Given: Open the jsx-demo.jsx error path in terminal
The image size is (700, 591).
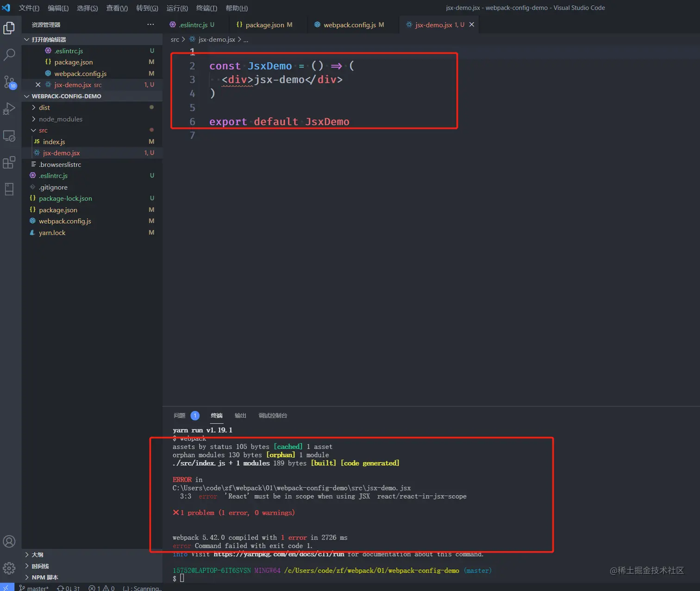Looking at the screenshot, I should (292, 488).
